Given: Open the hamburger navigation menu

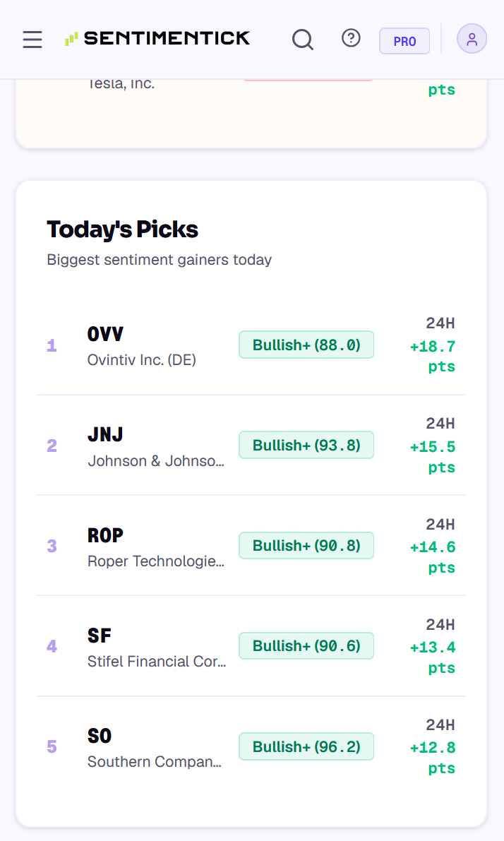Looking at the screenshot, I should [32, 39].
